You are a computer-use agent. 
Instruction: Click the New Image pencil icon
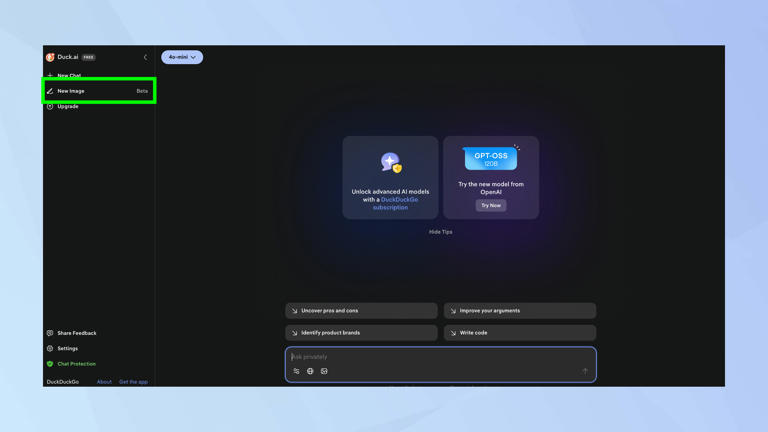[50, 91]
